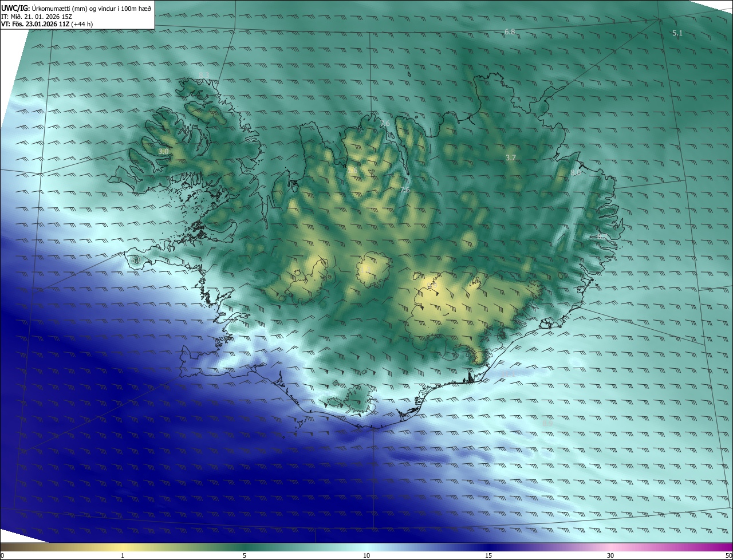Click the 6.0 value label
733x560 pixels.
point(136,261)
